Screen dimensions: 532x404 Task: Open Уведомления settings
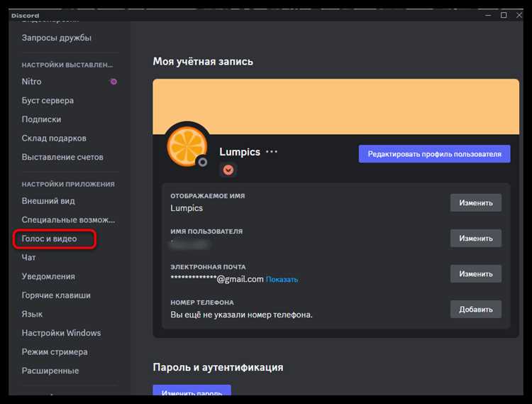coord(48,276)
